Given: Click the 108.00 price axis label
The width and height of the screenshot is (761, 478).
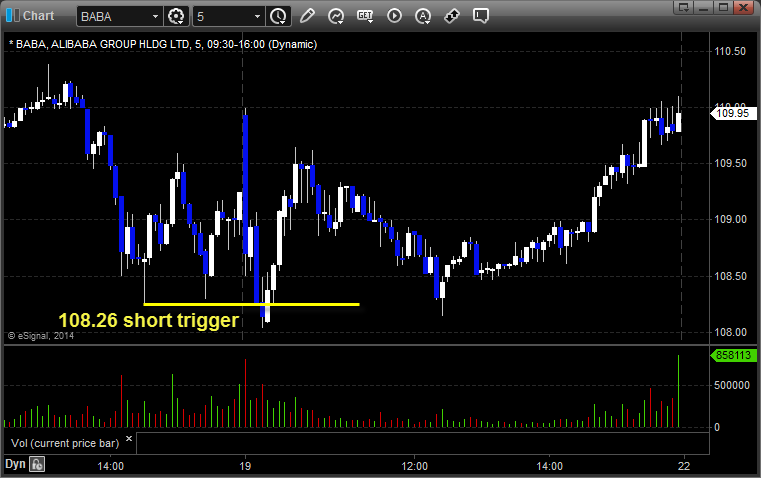Looking at the screenshot, I should point(730,332).
